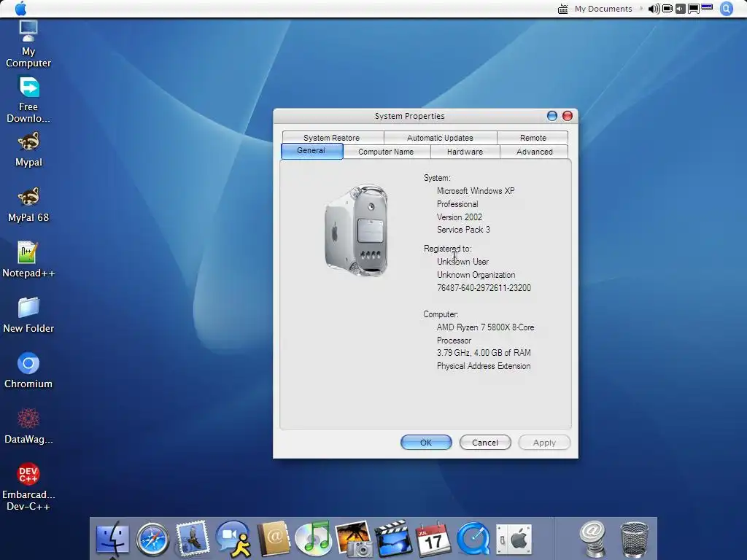This screenshot has height=560, width=747.
Task: Select My Computer desktop icon
Action: coord(28,44)
